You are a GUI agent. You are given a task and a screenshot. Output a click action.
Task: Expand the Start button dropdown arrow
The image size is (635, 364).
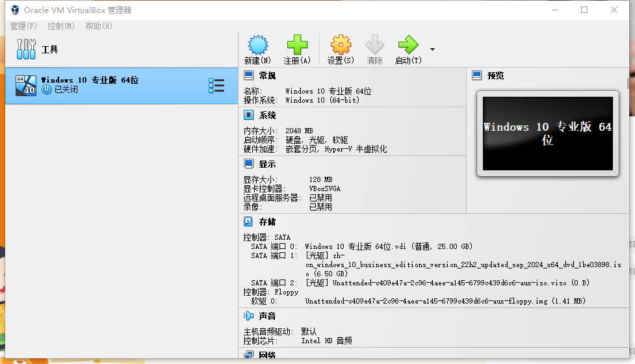click(x=432, y=49)
